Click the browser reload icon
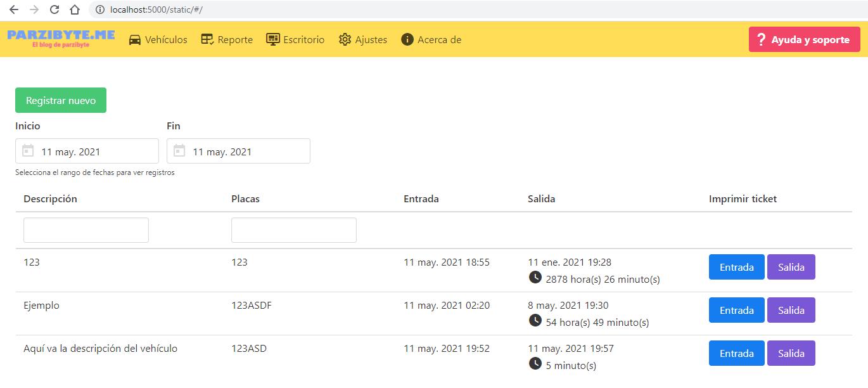This screenshot has width=868, height=388. click(54, 10)
